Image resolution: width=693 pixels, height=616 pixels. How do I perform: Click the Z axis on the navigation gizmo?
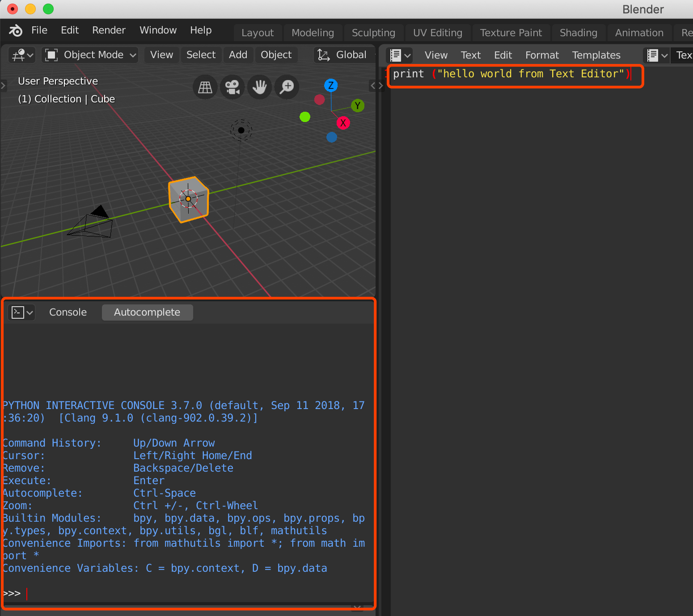click(x=331, y=85)
